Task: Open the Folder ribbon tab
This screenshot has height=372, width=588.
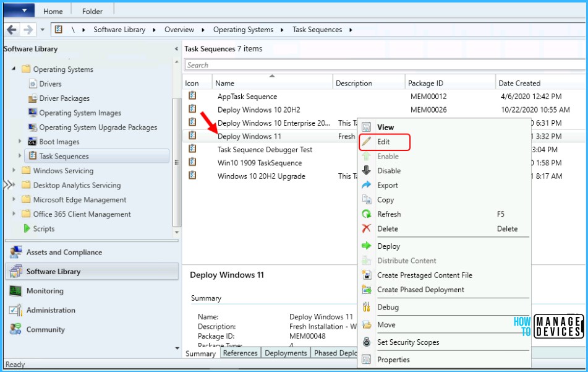Action: click(92, 11)
